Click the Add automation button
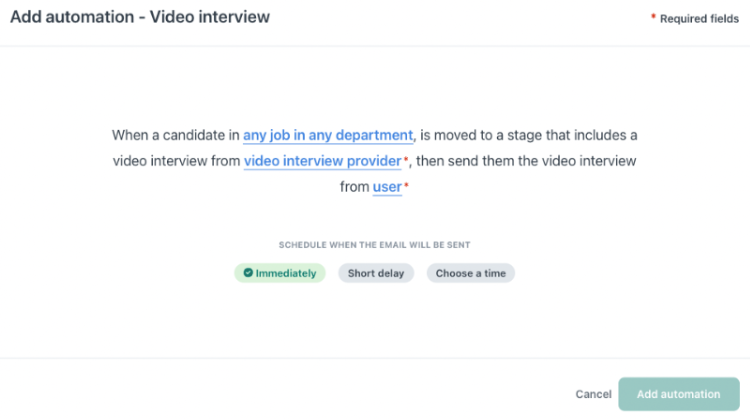Screen dimensions: 750x419 (679, 394)
